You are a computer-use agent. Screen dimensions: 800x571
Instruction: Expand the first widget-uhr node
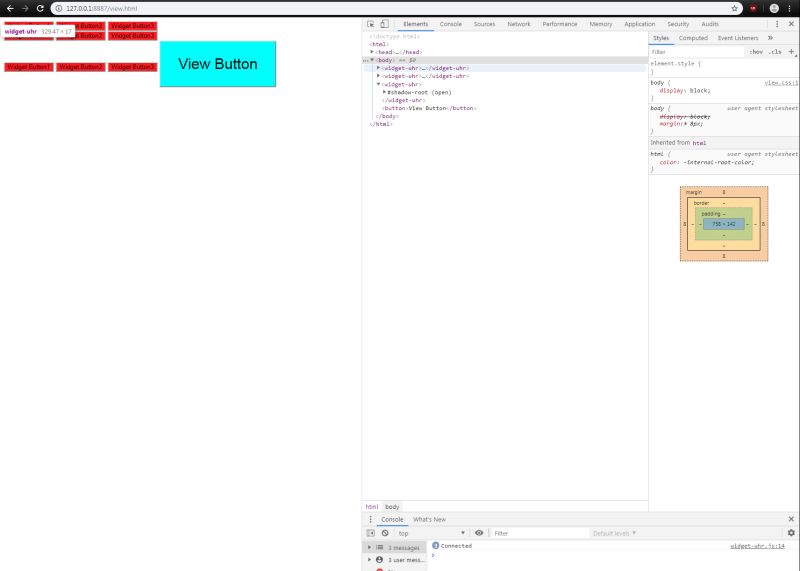pyautogui.click(x=378, y=67)
